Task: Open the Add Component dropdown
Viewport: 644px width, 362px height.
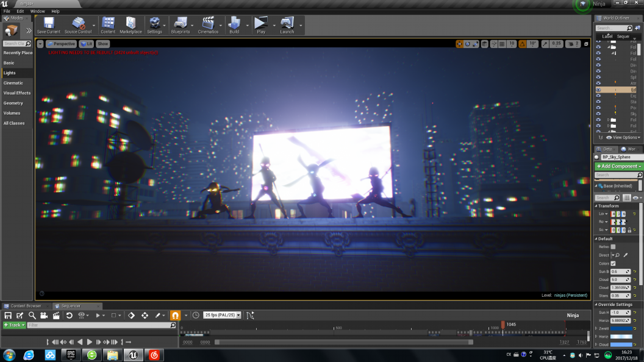Action: tap(618, 166)
